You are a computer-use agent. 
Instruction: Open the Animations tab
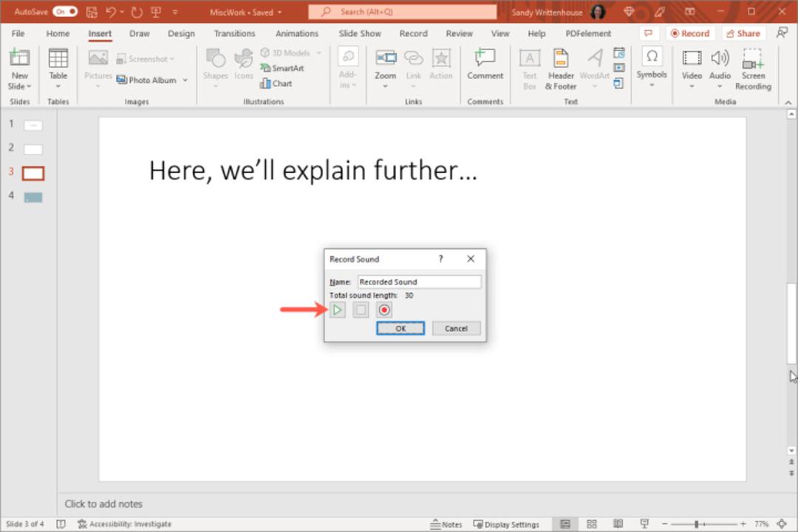(297, 33)
